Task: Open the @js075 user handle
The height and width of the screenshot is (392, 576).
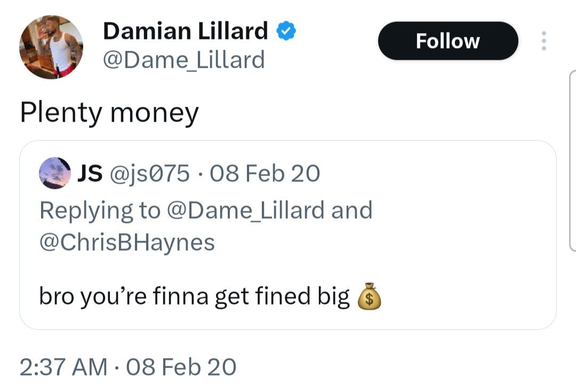Action: [x=150, y=173]
